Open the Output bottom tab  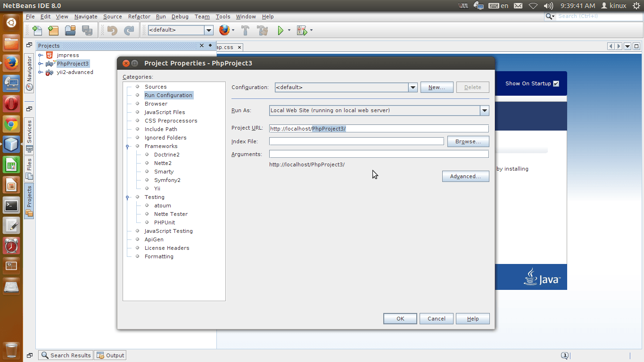click(110, 355)
